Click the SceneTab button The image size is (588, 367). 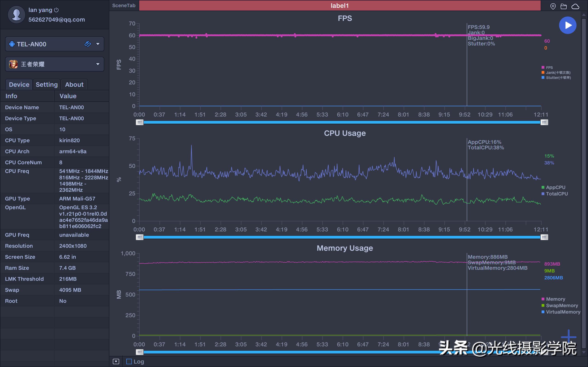pos(124,5)
